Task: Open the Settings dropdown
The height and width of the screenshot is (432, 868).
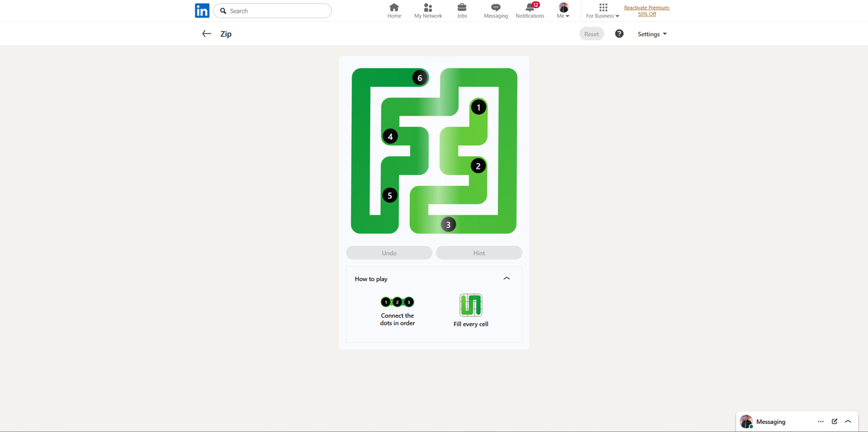Action: point(652,34)
